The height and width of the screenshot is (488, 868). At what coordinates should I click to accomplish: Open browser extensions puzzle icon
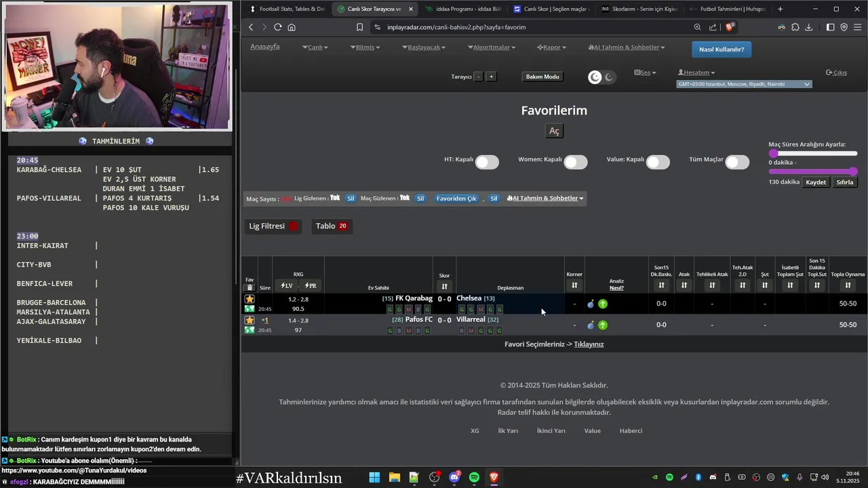click(x=795, y=27)
